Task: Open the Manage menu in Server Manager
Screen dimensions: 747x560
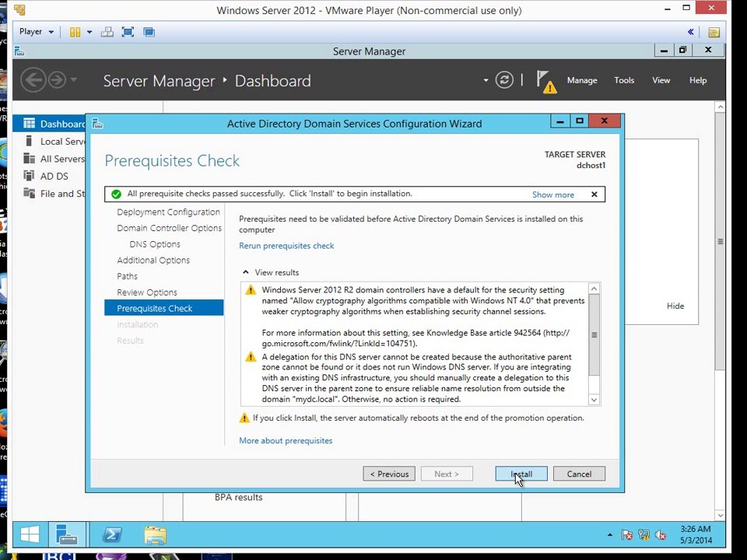Action: click(x=582, y=80)
